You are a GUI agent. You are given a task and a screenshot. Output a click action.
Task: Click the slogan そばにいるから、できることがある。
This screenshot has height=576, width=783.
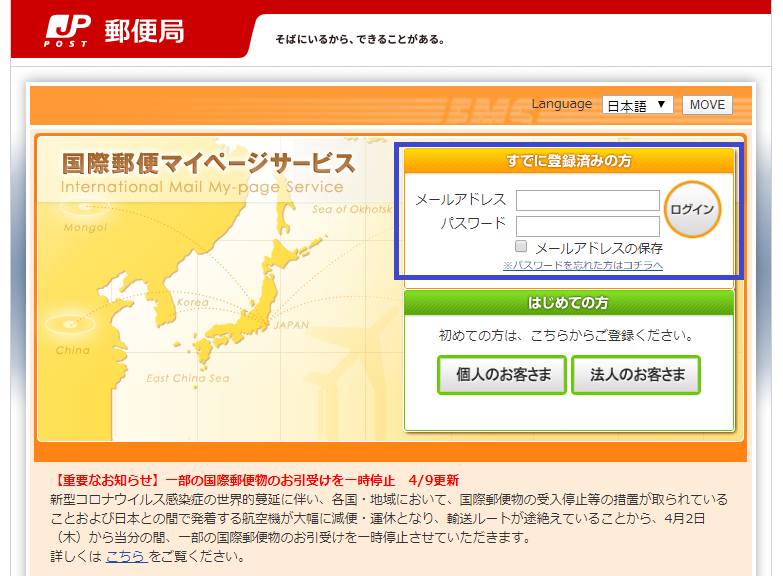(x=360, y=39)
